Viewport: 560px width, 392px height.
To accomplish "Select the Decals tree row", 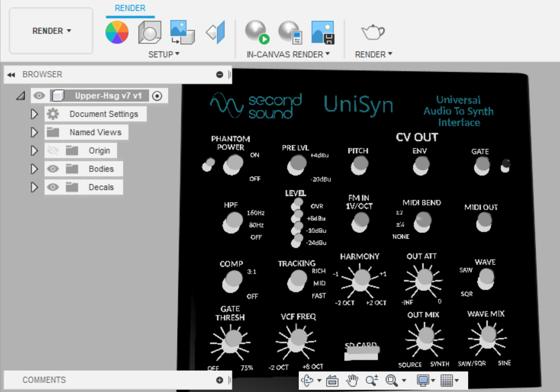I will (x=84, y=187).
